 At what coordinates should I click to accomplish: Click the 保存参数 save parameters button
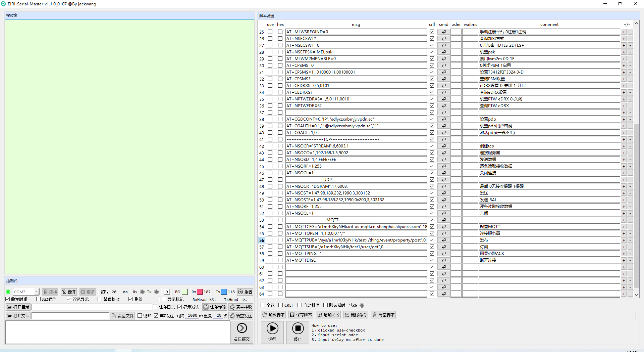pyautogui.click(x=215, y=307)
